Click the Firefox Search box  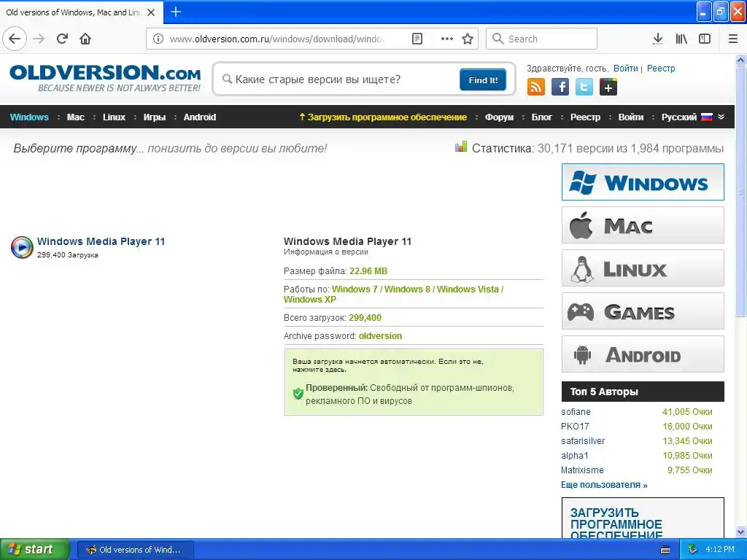point(541,39)
